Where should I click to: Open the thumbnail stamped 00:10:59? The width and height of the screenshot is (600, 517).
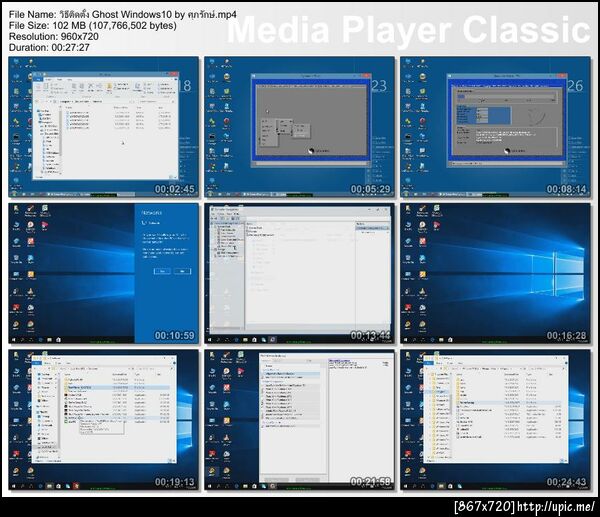coord(104,273)
